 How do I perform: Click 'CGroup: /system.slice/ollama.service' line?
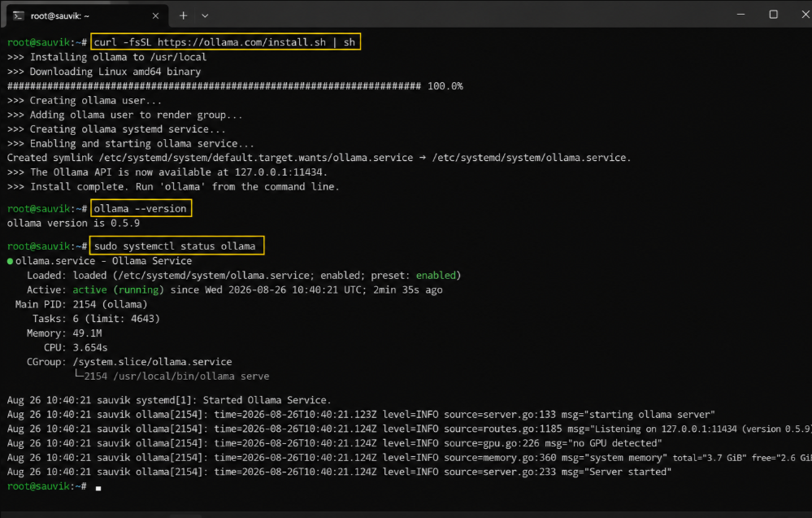(129, 362)
